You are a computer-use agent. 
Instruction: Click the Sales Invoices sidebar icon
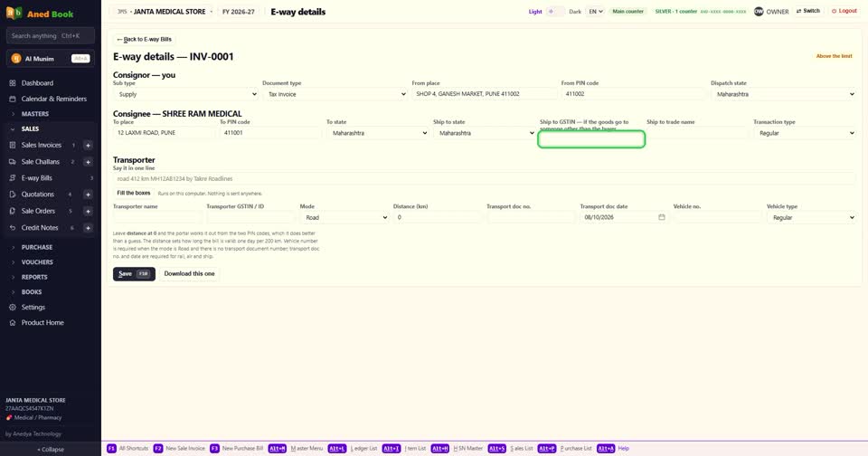click(x=12, y=145)
